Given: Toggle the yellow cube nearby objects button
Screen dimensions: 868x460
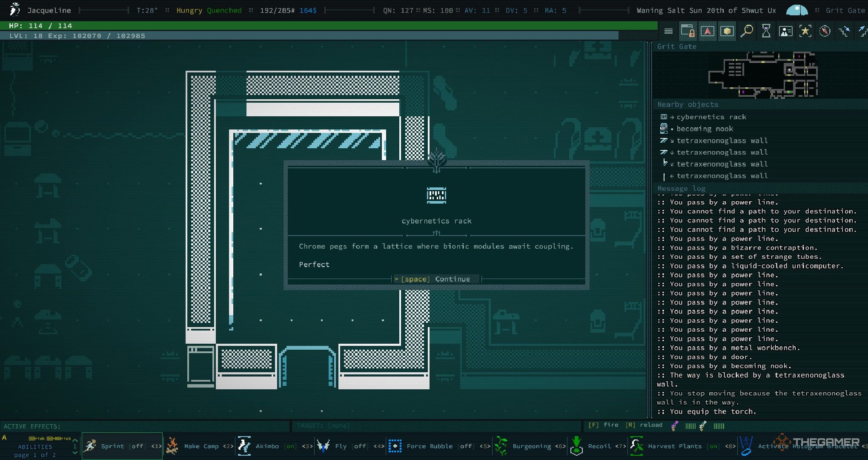Looking at the screenshot, I should [727, 31].
